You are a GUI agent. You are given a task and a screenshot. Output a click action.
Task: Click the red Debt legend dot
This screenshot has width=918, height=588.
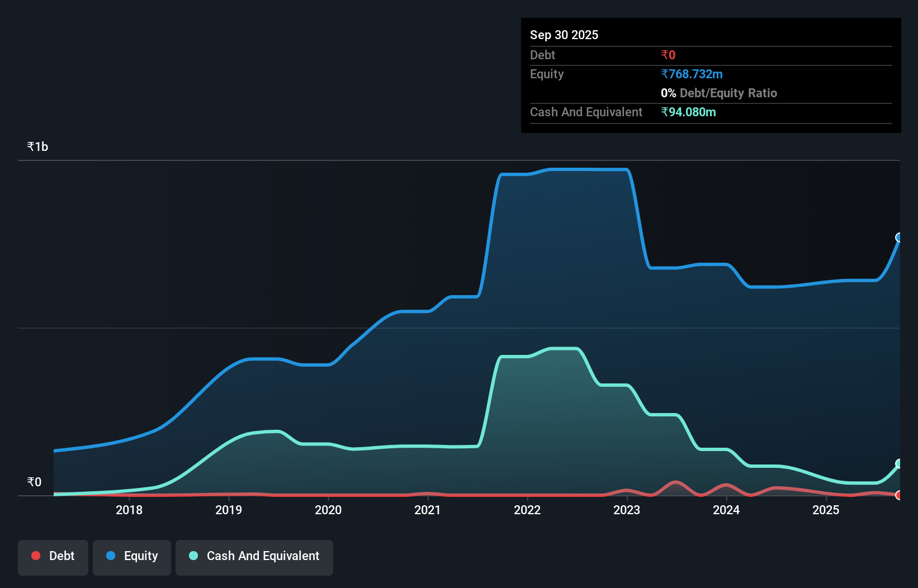35,556
